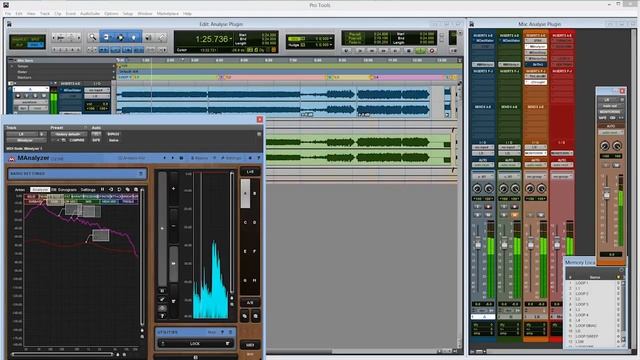Click the copy icon below A/B button

pos(244,316)
